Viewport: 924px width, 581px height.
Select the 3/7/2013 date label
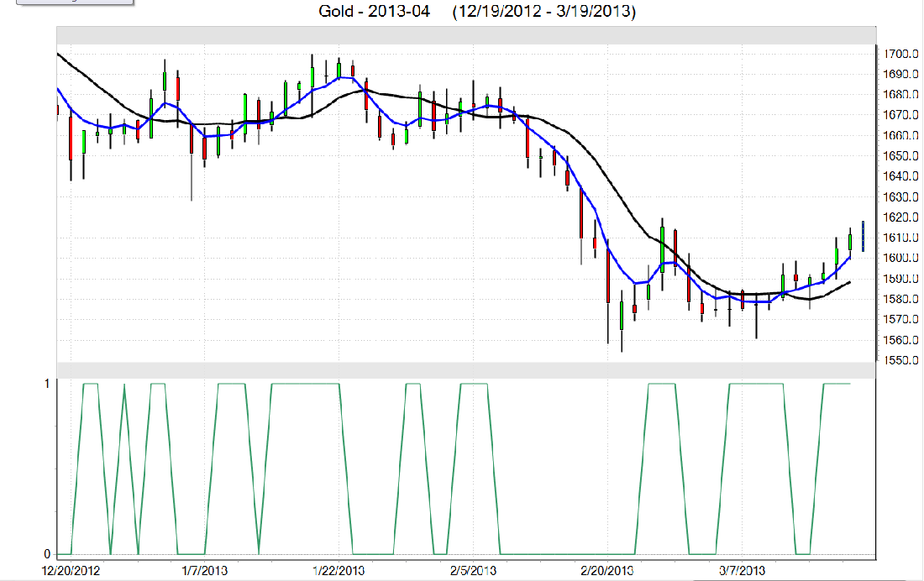tap(741, 571)
